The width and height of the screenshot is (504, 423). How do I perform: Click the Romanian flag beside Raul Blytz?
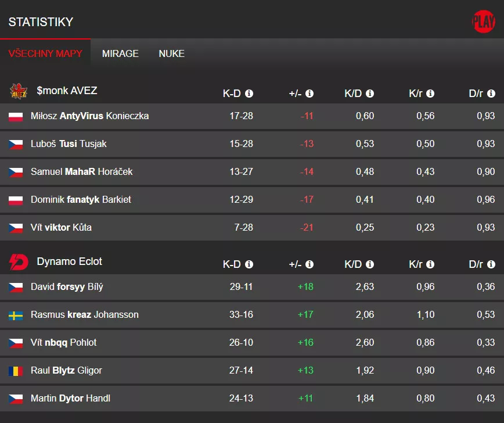tap(16, 371)
